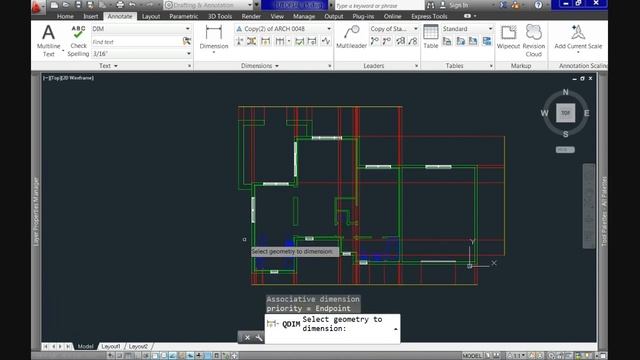Open the Home ribbon tab

point(65,16)
